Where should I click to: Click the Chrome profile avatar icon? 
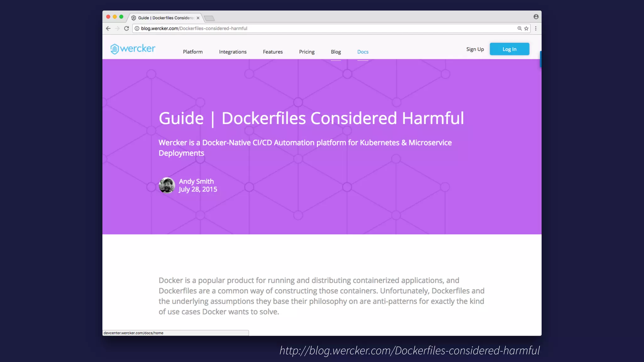coord(536,17)
